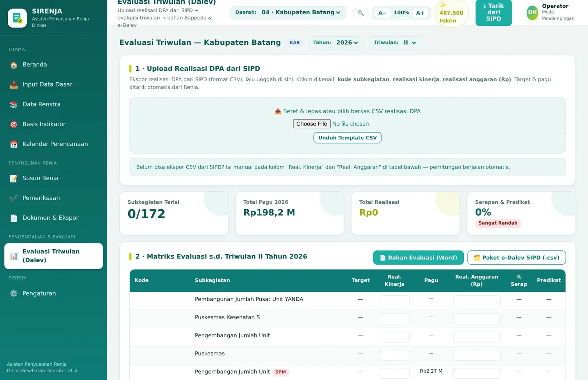588x380 pixels.
Task: Increase text size with A+ button
Action: coord(420,13)
